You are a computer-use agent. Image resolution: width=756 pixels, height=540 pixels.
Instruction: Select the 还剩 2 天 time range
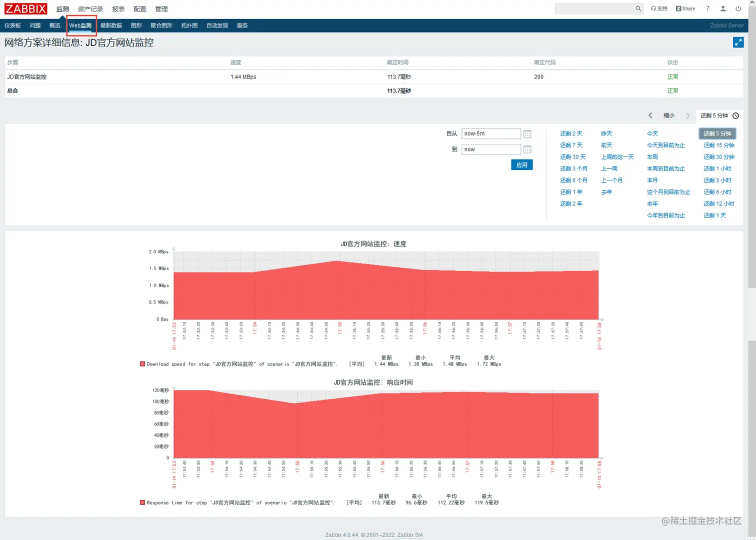pyautogui.click(x=571, y=133)
